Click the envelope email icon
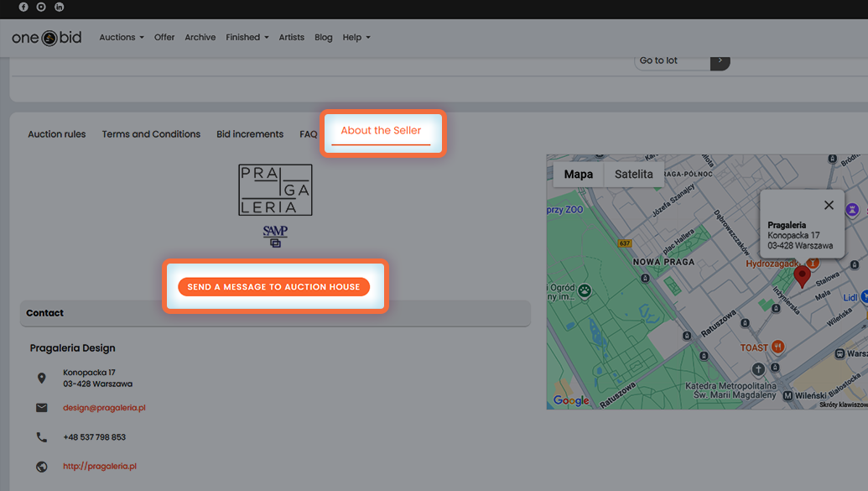This screenshot has height=491, width=868. 42,408
